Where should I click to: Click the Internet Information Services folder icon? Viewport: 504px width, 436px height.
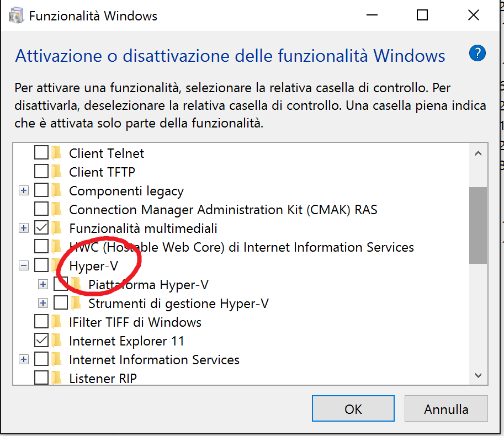point(57,359)
